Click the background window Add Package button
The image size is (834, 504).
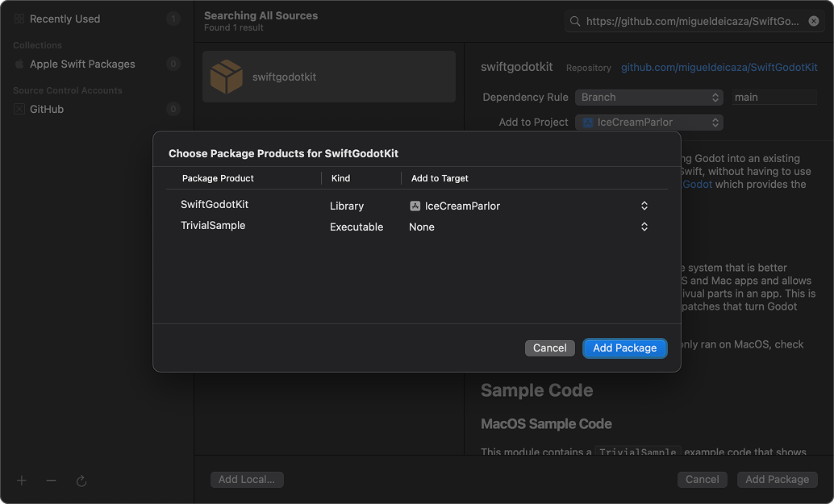point(777,480)
